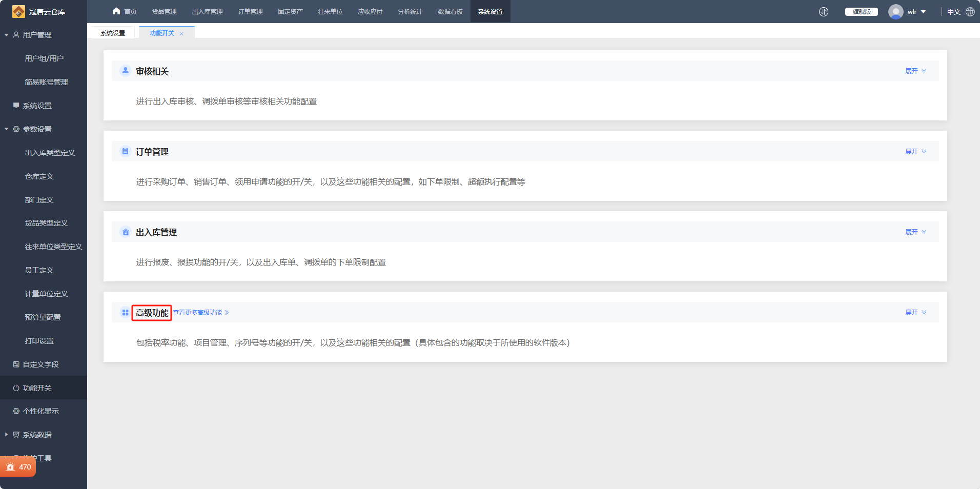Click the icon beside 系统数据
The image size is (980, 489).
(16, 435)
